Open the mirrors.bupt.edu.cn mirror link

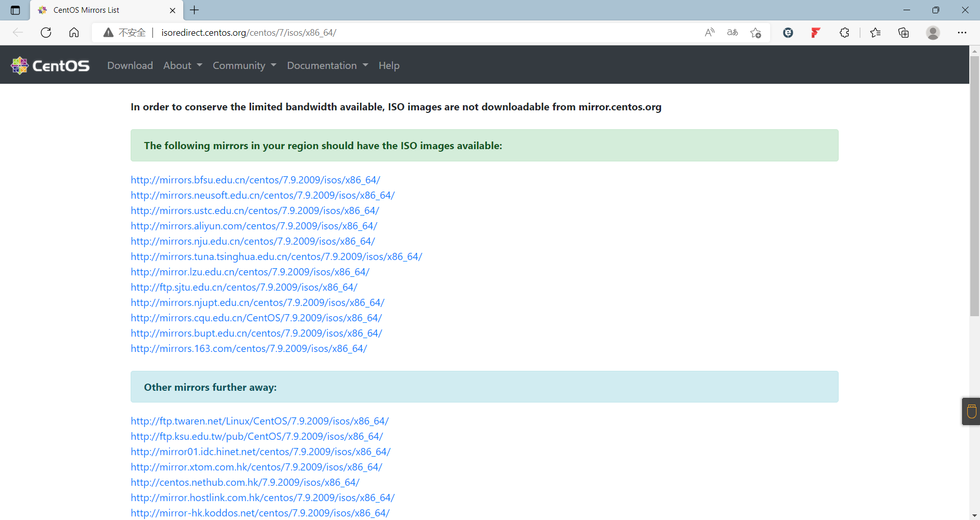tap(256, 333)
